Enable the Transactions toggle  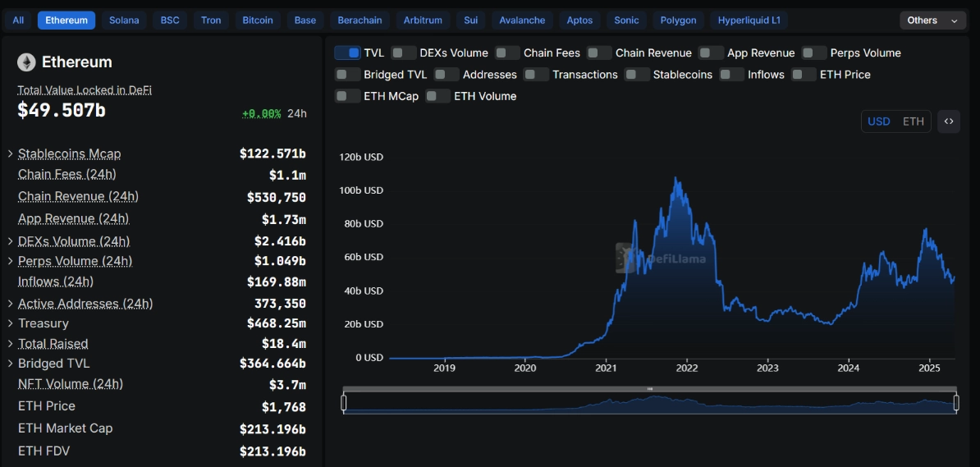(x=536, y=75)
